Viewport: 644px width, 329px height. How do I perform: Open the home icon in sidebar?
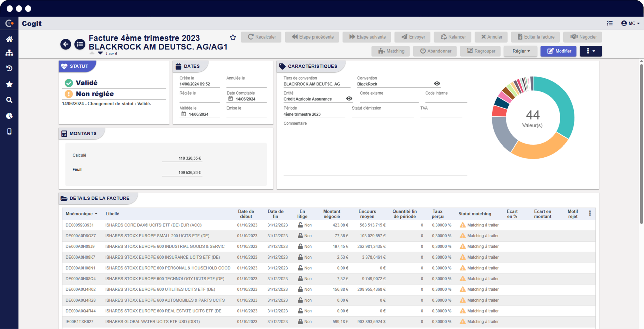(x=9, y=39)
